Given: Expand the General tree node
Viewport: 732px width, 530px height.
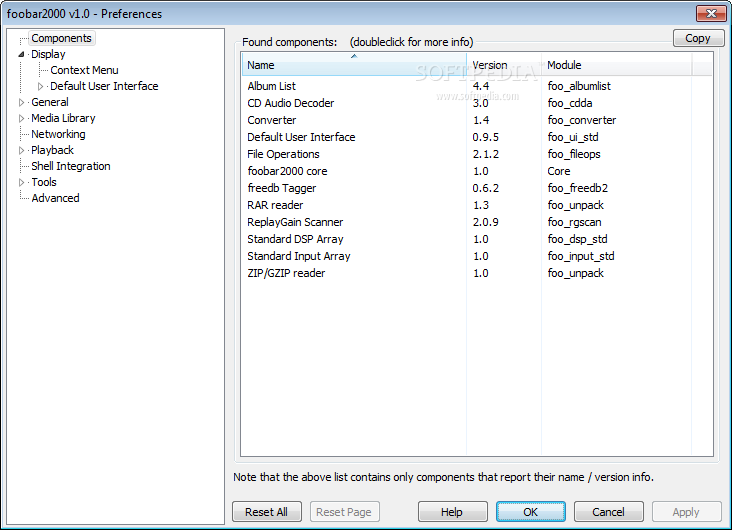Looking at the screenshot, I should tap(21, 102).
